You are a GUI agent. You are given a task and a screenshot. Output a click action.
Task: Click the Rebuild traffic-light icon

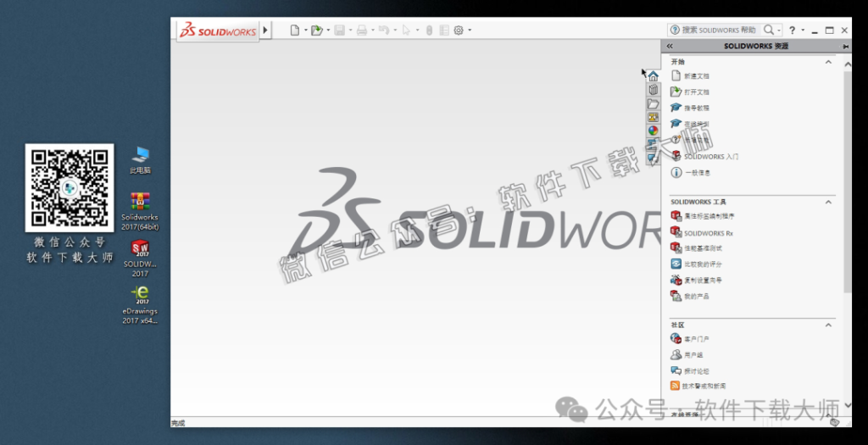[x=429, y=31]
